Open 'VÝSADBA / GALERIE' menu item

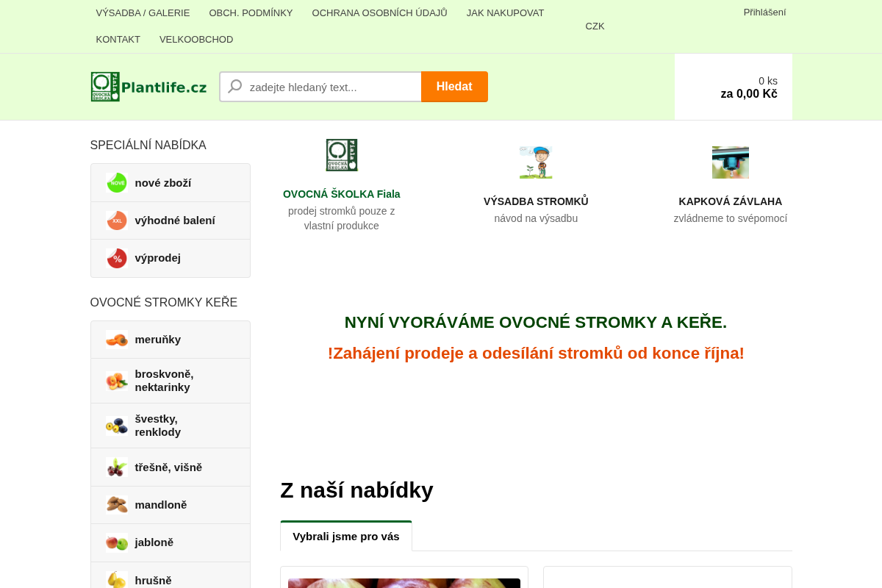(143, 13)
